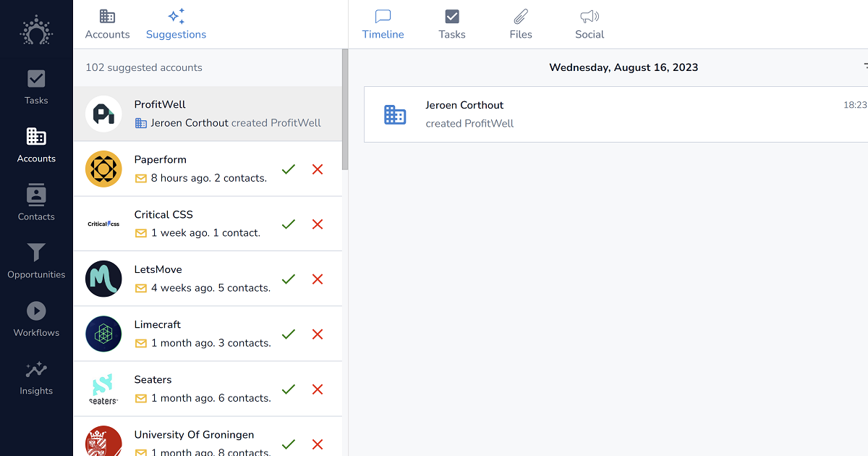Accept the Critical CSS suggestion

click(x=289, y=224)
